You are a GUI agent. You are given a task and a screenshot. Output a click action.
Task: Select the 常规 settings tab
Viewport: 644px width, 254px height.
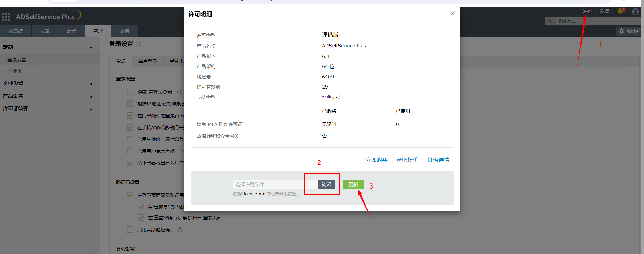coord(121,61)
